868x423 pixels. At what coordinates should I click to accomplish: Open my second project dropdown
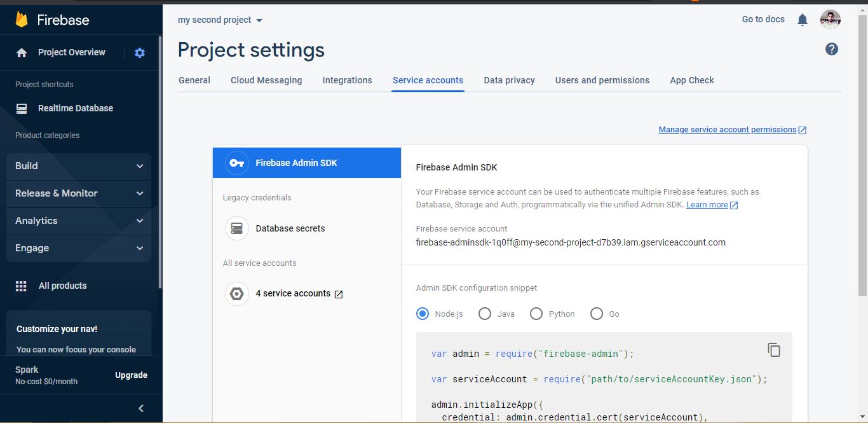point(220,20)
